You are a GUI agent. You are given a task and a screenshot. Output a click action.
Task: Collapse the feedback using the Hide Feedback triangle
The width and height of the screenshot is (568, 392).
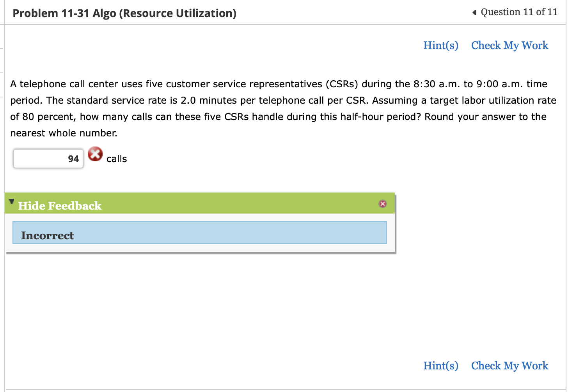[x=11, y=202]
